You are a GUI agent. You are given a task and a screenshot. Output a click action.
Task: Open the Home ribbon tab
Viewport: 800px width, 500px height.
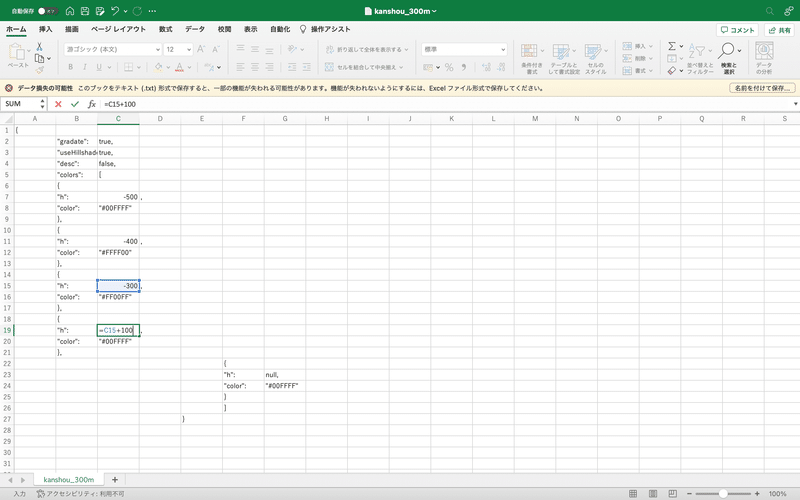[x=16, y=29]
